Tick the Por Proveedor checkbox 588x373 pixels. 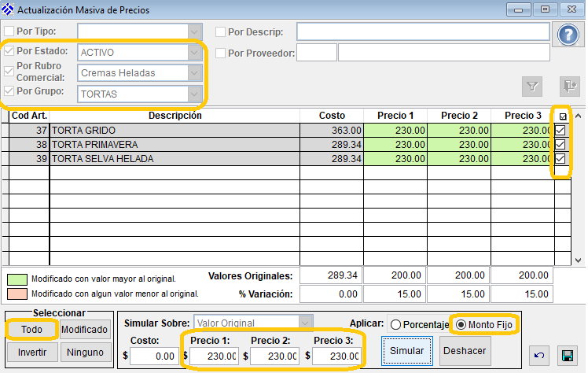click(221, 53)
